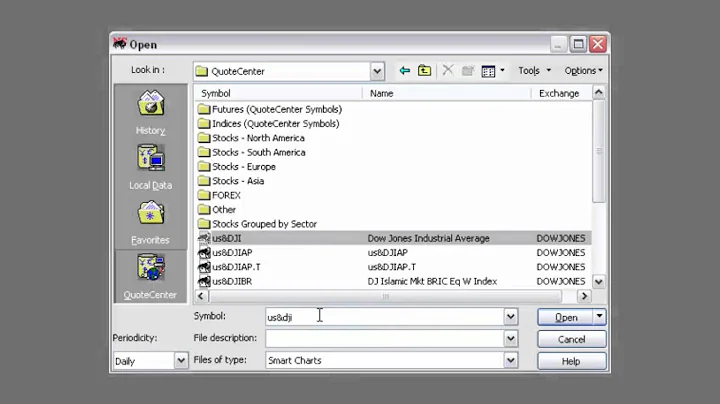Click the vertical scrollbar thumb
This screenshot has width=720, height=404.
coord(599,151)
